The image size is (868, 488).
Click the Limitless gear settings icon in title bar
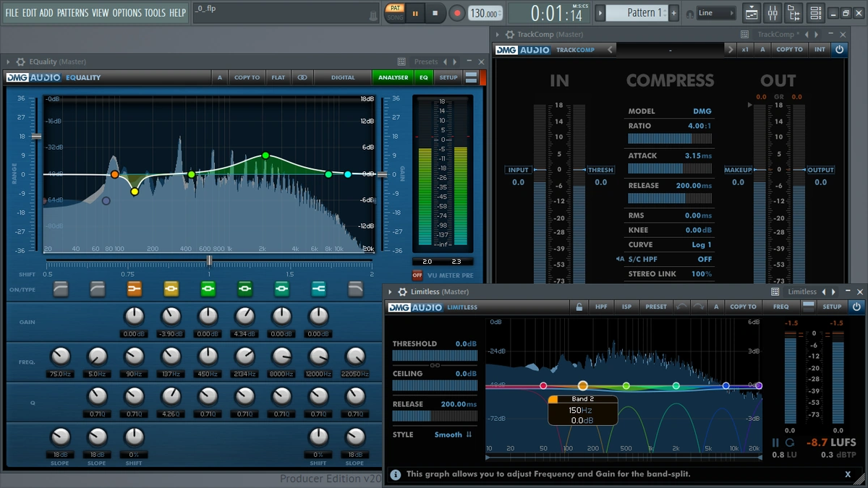(x=403, y=292)
